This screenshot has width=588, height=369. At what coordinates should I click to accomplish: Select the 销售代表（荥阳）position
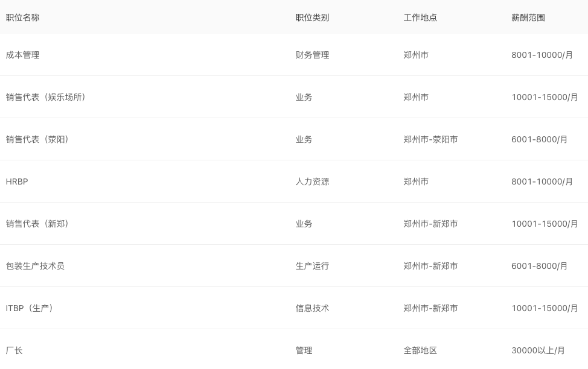pos(37,139)
